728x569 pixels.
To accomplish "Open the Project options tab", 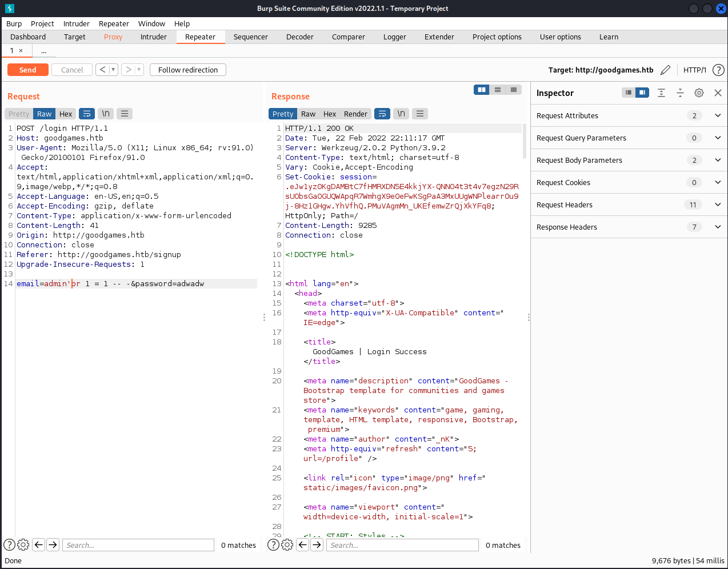I will click(497, 37).
